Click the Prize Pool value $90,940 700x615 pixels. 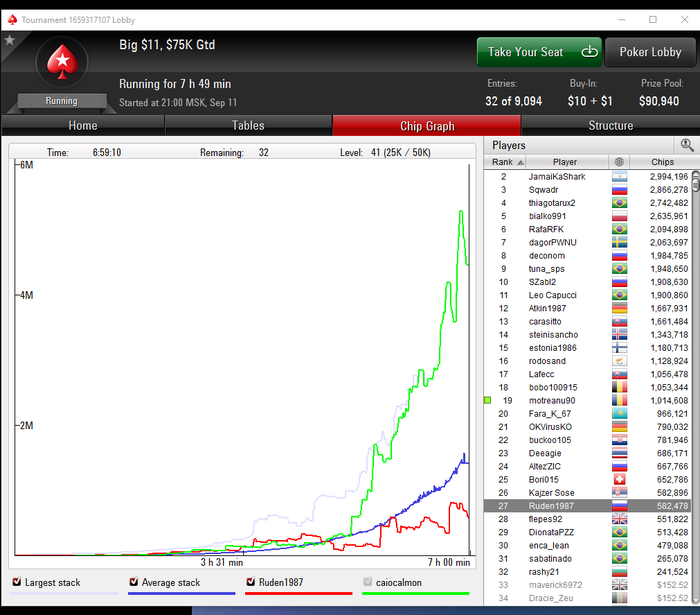[658, 101]
